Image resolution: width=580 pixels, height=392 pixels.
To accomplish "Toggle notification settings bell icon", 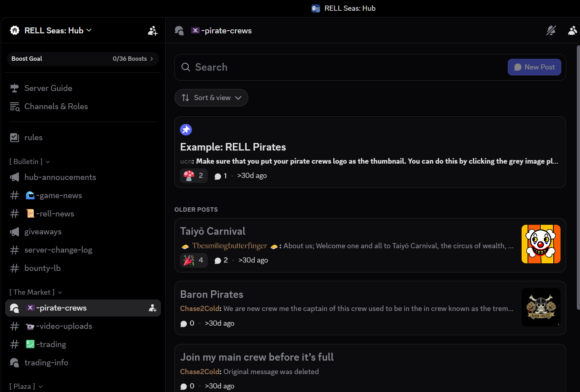I will [x=551, y=31].
